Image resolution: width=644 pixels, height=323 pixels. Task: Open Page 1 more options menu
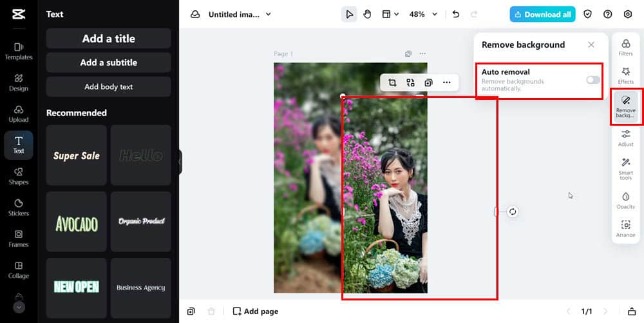[x=422, y=54]
